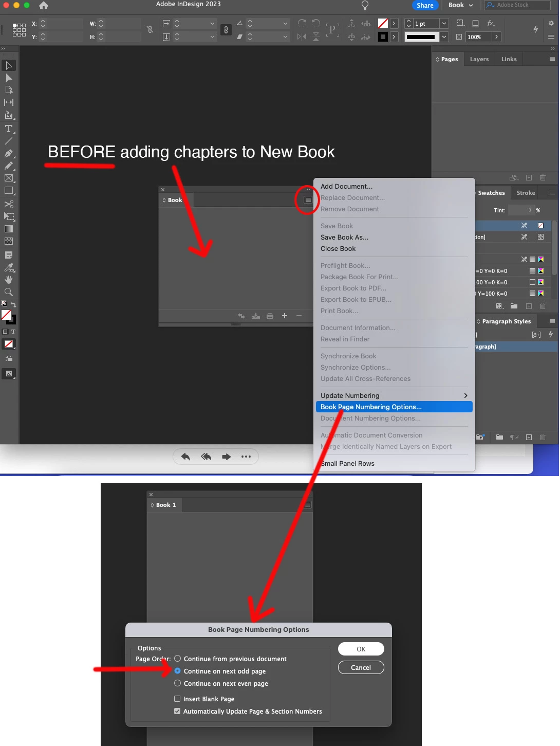The height and width of the screenshot is (746, 560).
Task: Select the Selection tool arrow
Action: pyautogui.click(x=9, y=65)
